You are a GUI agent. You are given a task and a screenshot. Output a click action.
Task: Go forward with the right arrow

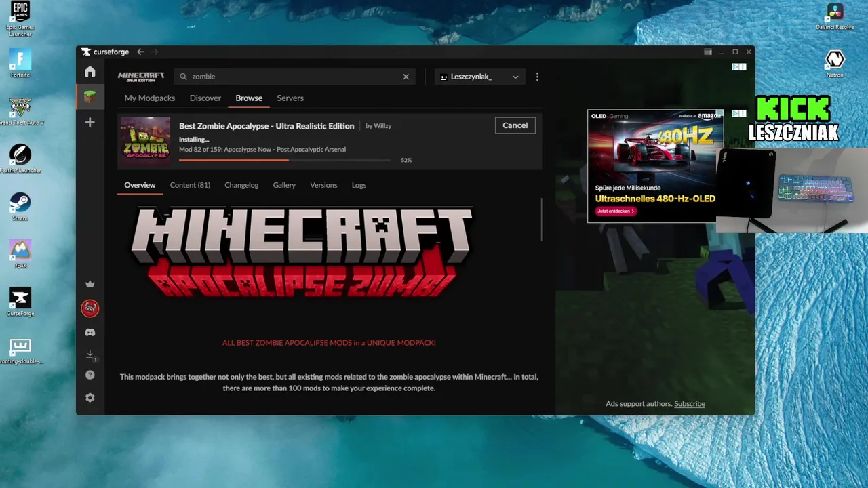tap(155, 52)
